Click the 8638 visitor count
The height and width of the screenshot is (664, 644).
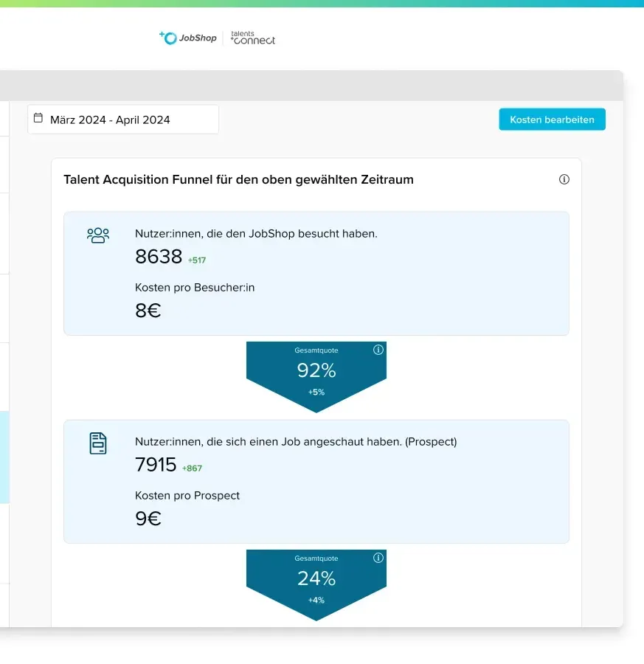point(159,257)
